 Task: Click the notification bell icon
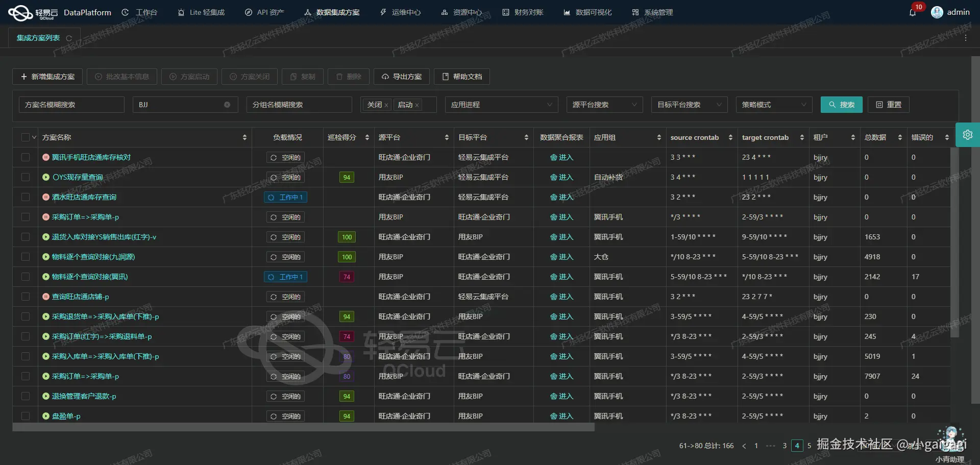coord(913,12)
